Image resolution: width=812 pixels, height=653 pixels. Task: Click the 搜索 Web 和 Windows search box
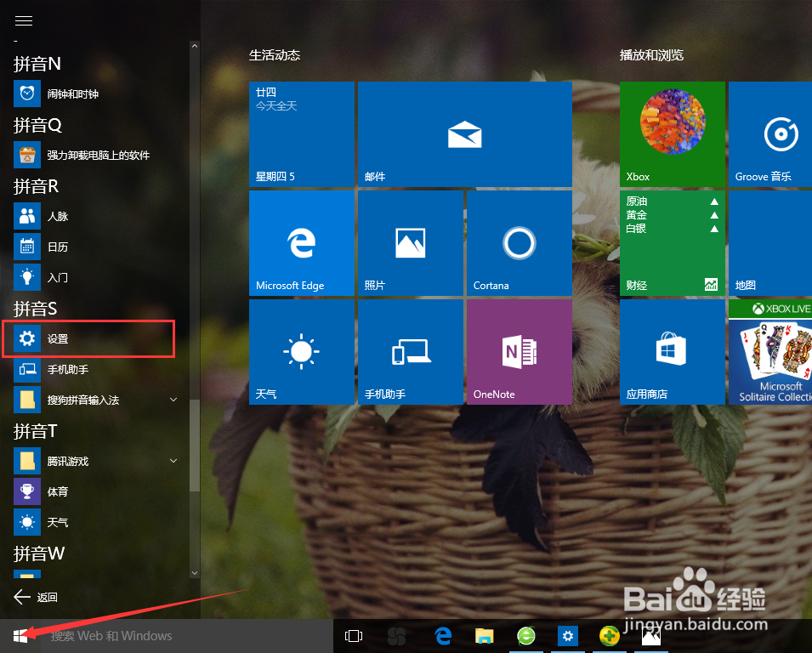(186, 636)
